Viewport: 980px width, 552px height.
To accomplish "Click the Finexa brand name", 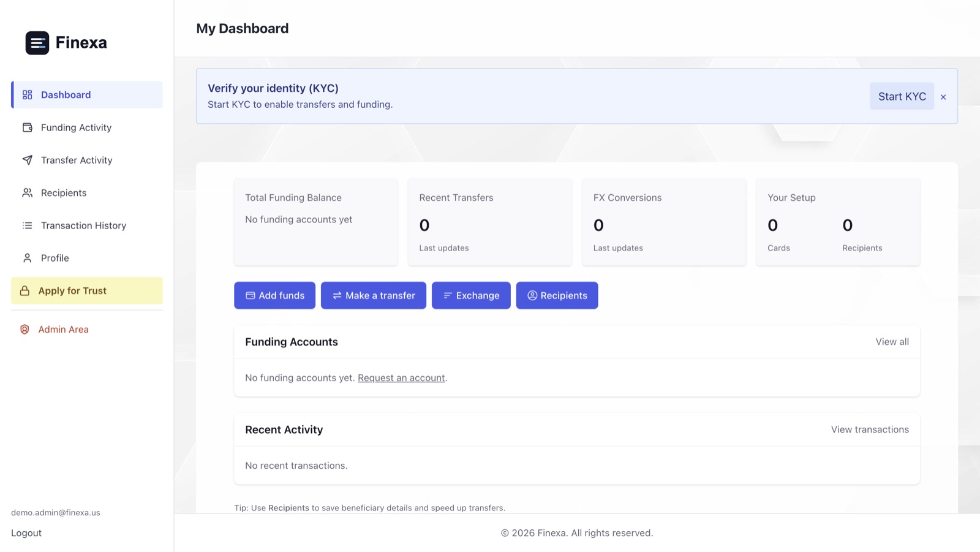I will pyautogui.click(x=81, y=43).
